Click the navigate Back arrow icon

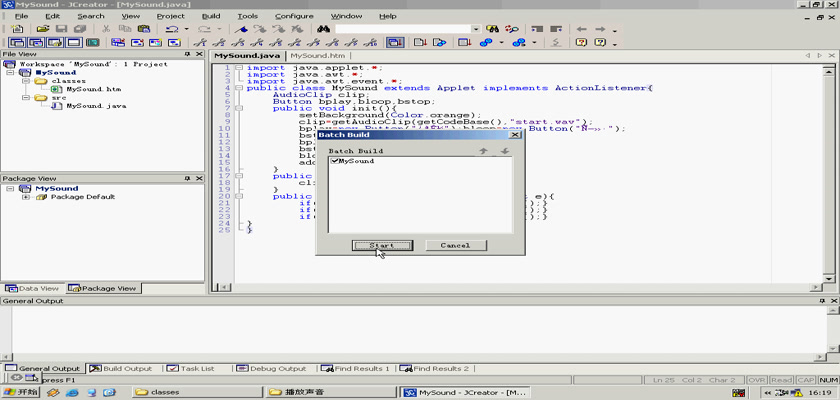click(x=581, y=29)
